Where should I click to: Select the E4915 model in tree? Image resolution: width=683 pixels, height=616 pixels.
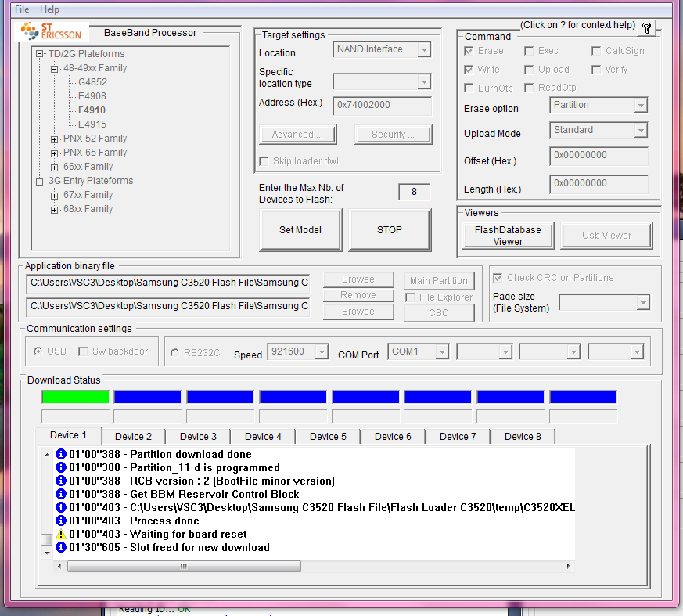92,124
